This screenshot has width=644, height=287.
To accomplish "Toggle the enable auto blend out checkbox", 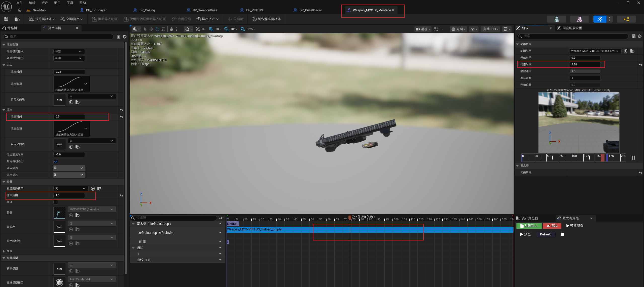I will pos(56,161).
